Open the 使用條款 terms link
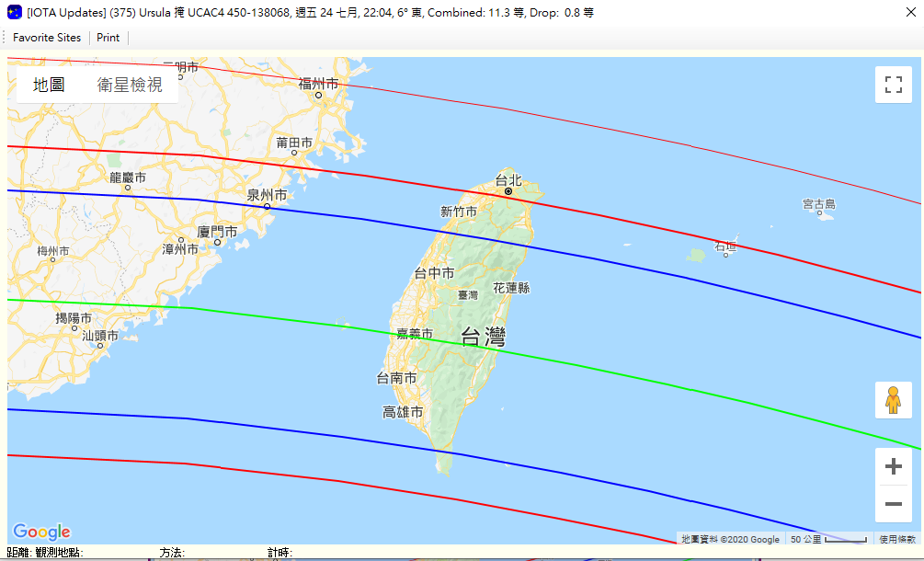 click(x=898, y=539)
